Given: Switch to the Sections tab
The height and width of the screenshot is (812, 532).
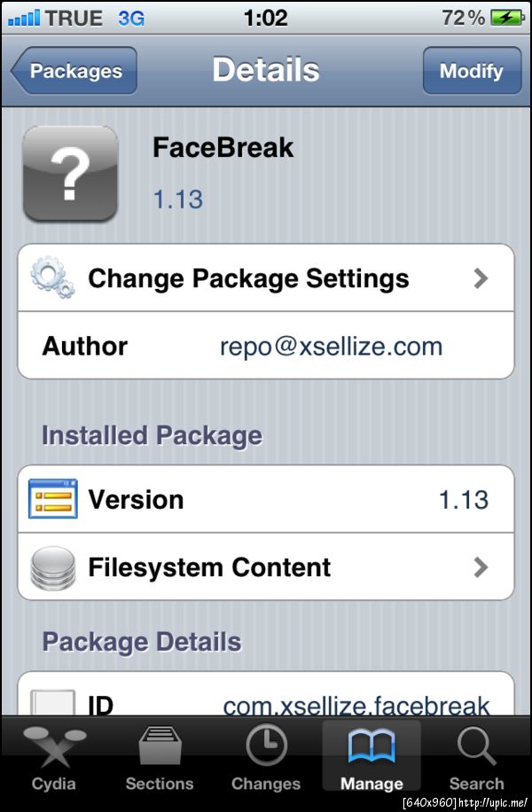Looking at the screenshot, I should 160,757.
